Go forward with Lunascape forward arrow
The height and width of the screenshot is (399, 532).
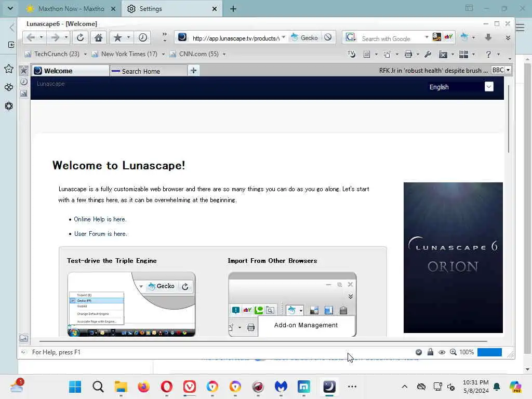click(55, 37)
